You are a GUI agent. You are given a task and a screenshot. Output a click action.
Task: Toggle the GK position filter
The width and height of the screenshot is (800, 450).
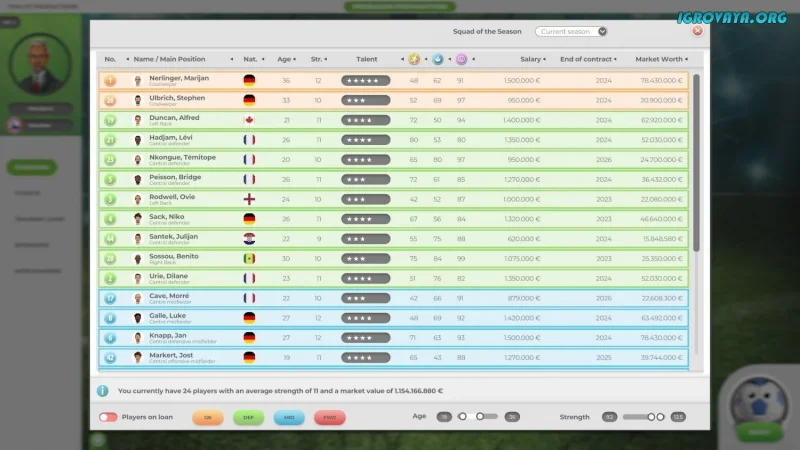pyautogui.click(x=208, y=417)
